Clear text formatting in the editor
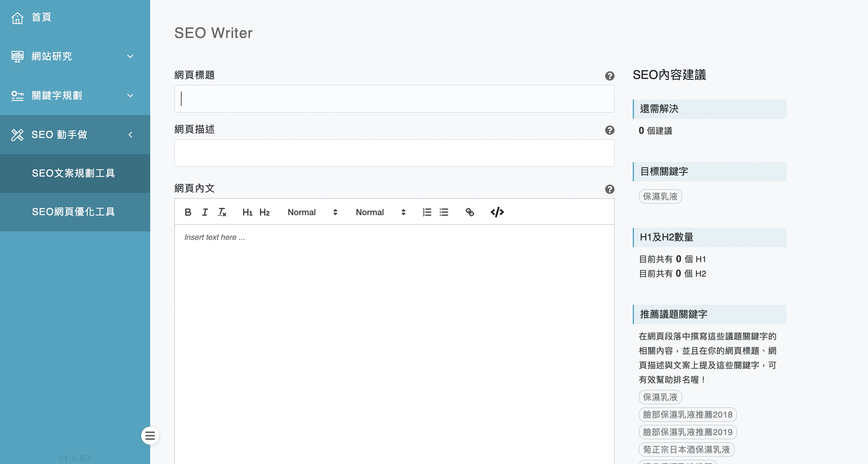This screenshot has width=868, height=464. [222, 212]
